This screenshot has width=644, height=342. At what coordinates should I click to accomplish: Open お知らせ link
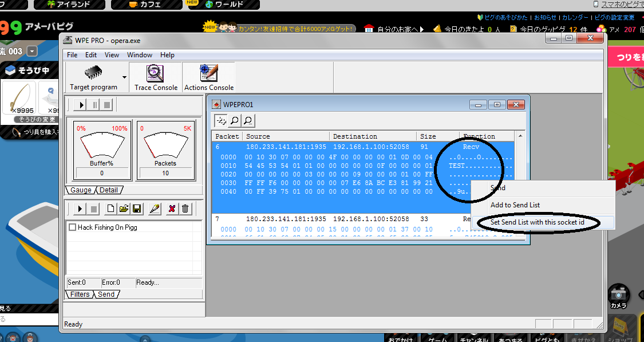click(545, 17)
